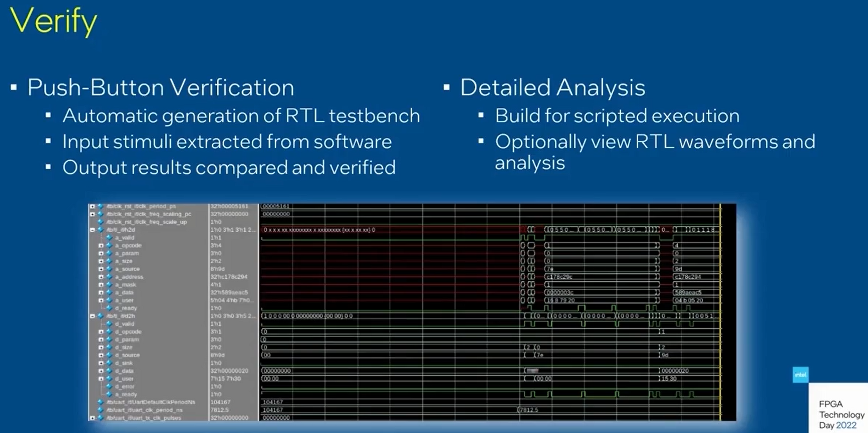Image resolution: width=868 pixels, height=433 pixels.
Task: Click the a_ready signal diamond icon
Action: [109, 394]
